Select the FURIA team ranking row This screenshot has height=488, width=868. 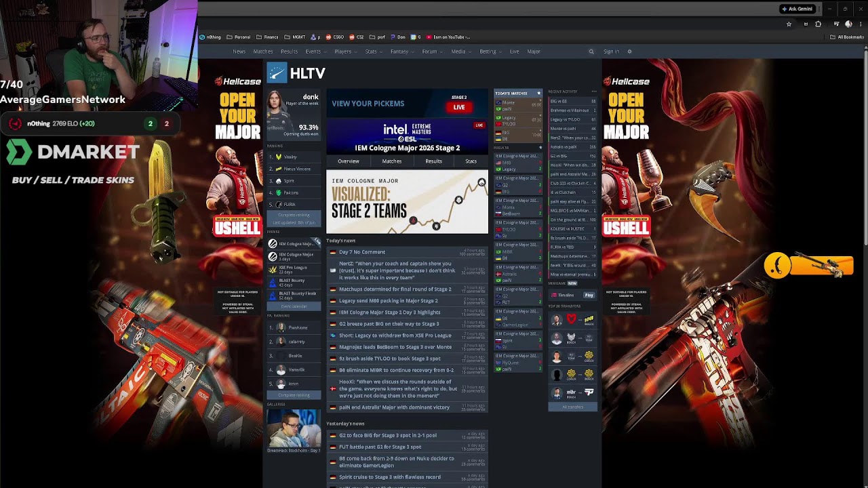(294, 204)
